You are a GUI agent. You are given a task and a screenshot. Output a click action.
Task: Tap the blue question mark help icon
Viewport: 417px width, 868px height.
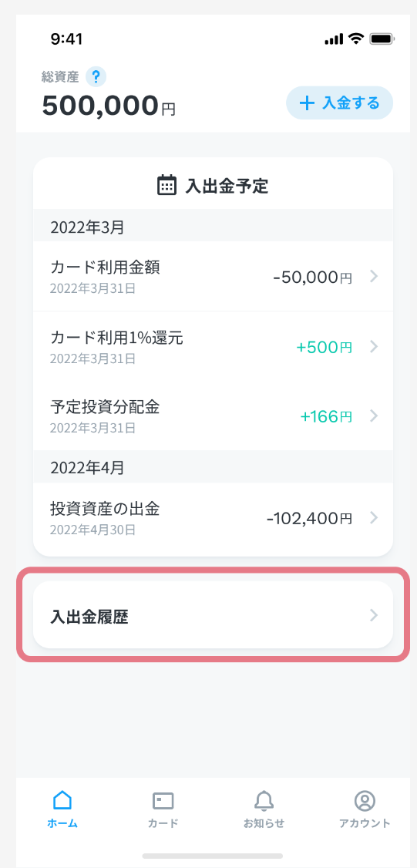coord(96,76)
